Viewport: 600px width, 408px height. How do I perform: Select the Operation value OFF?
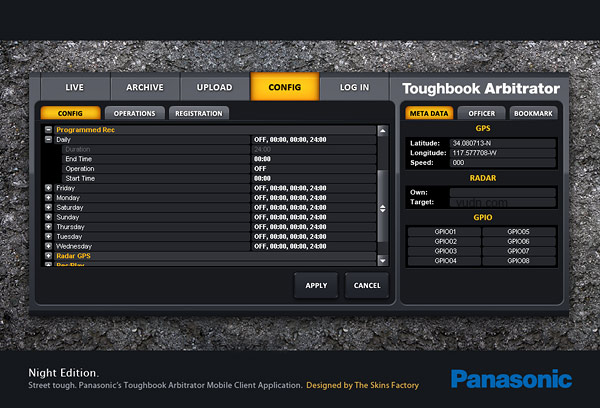click(x=313, y=169)
